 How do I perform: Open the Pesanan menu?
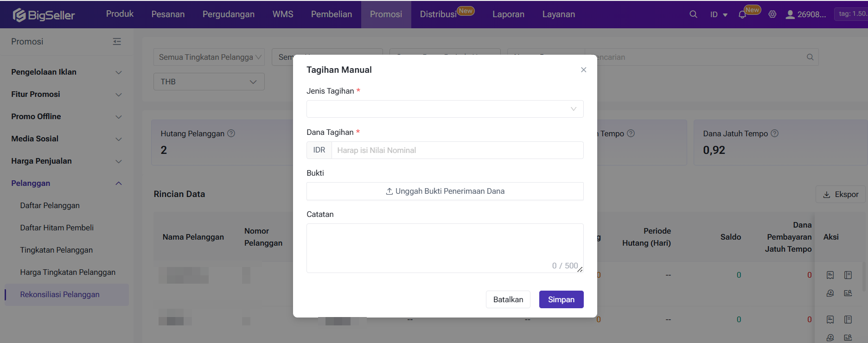click(168, 14)
